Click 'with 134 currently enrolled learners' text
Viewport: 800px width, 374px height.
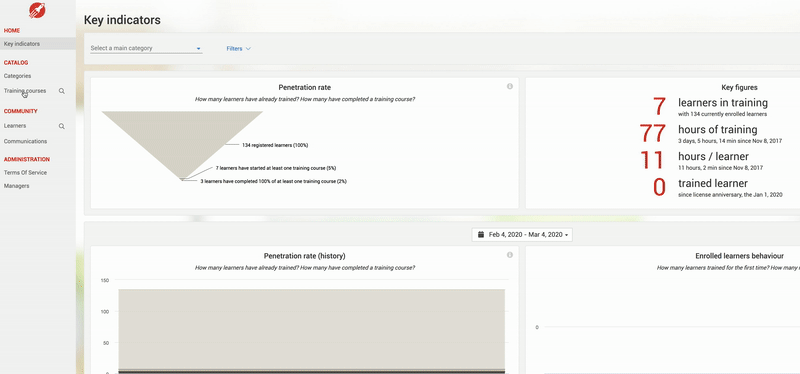(722, 114)
